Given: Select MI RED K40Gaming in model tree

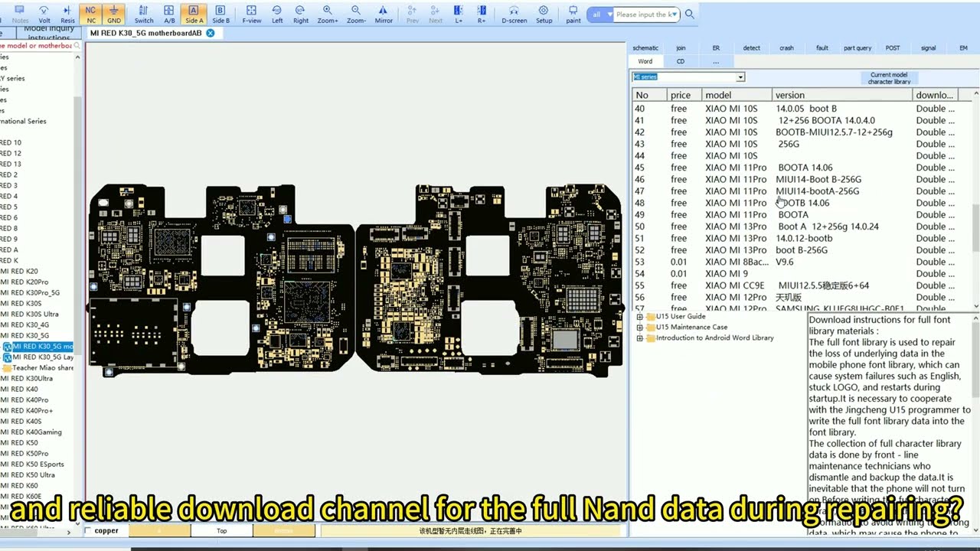Looking at the screenshot, I should click(x=31, y=432).
